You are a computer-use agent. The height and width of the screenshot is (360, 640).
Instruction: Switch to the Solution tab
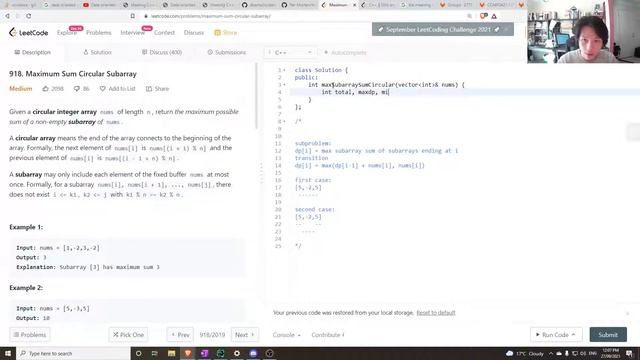pos(97,52)
